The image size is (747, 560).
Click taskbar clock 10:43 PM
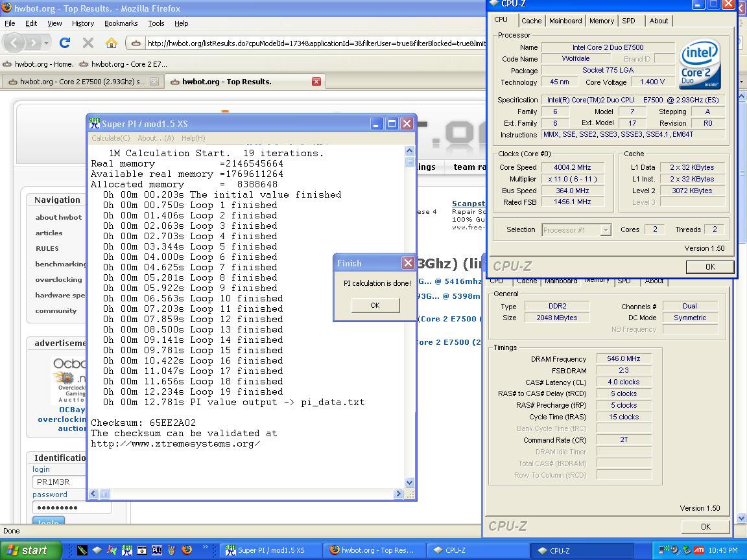[723, 550]
